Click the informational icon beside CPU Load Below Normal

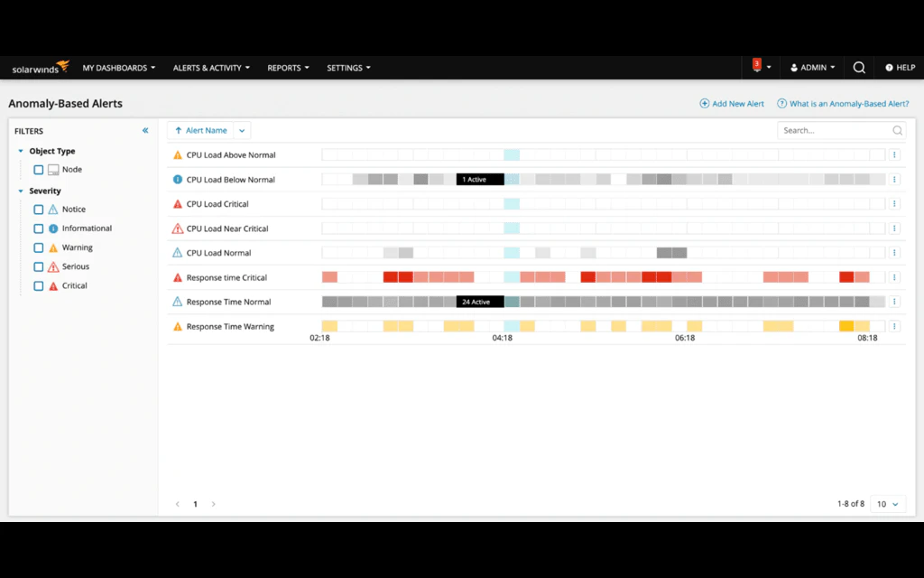178,179
